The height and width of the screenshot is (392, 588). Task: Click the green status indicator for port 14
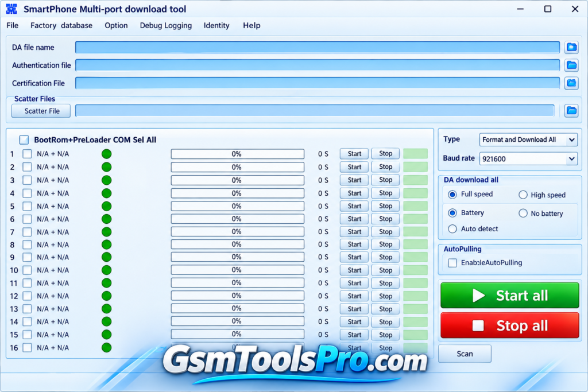(106, 321)
